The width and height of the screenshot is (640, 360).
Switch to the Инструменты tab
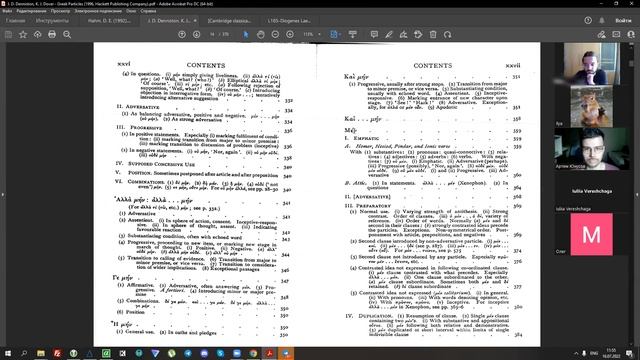click(x=52, y=20)
